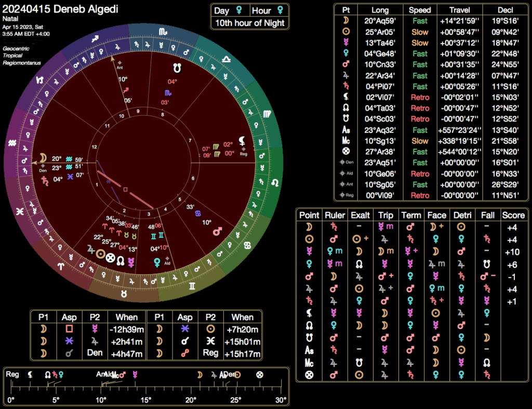
Task: Click the Moon glyph near the Ascendant
Action: click(43, 158)
